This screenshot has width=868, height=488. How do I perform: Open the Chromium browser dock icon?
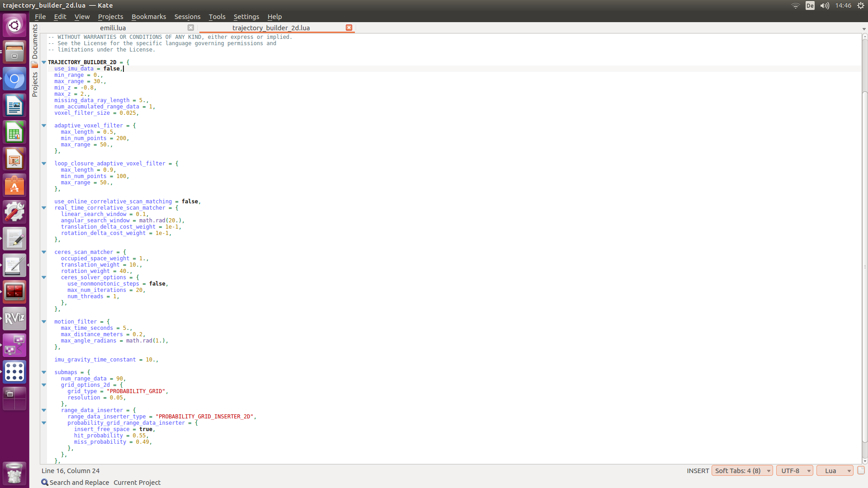click(x=14, y=80)
